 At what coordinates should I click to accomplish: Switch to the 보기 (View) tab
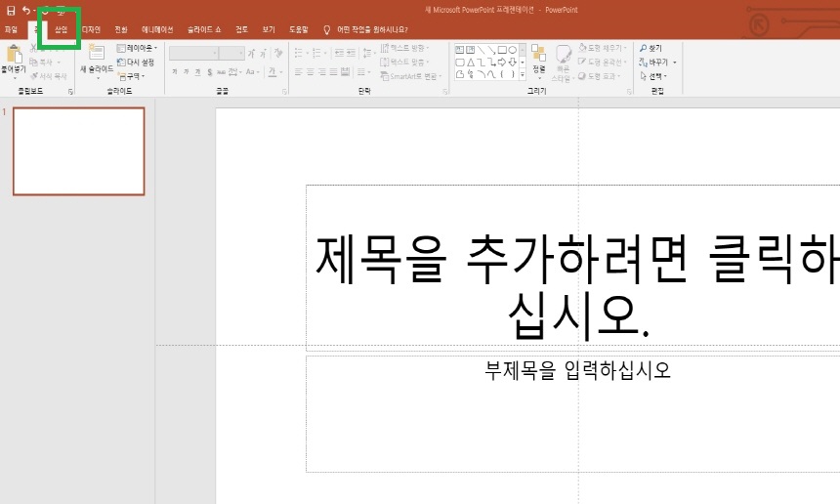(x=269, y=30)
